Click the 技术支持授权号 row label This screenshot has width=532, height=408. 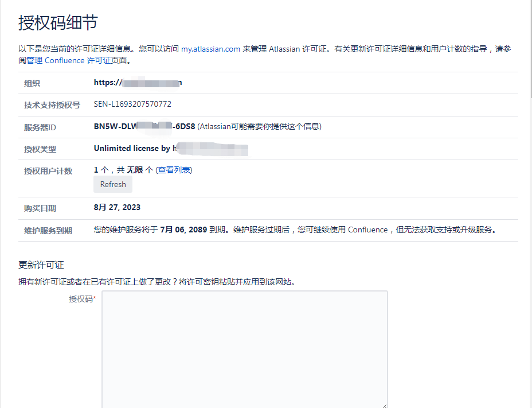click(52, 105)
